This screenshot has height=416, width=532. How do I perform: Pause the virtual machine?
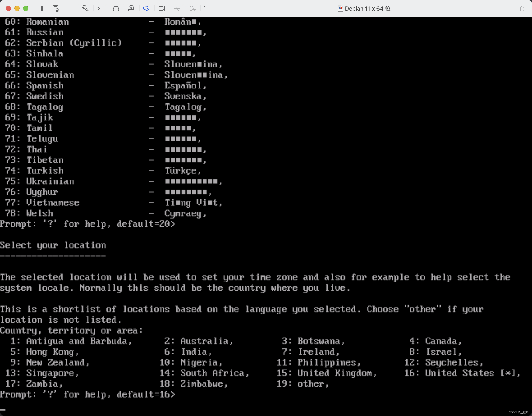point(41,9)
